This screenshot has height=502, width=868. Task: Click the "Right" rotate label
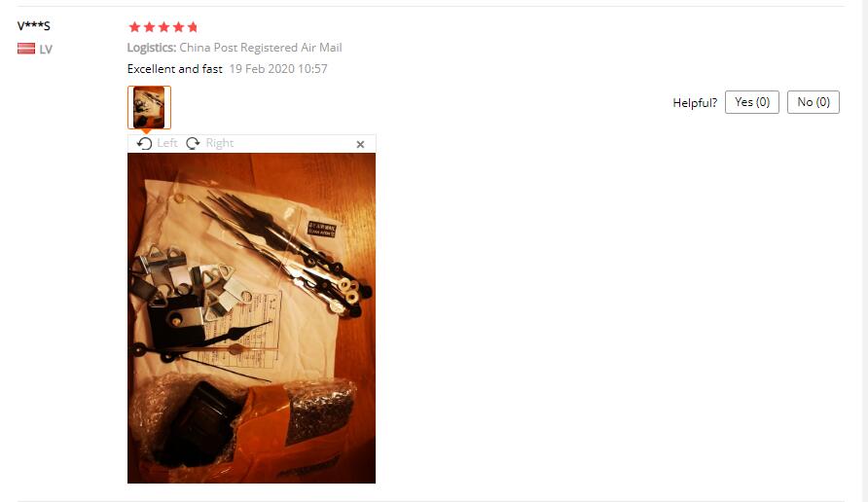(220, 143)
